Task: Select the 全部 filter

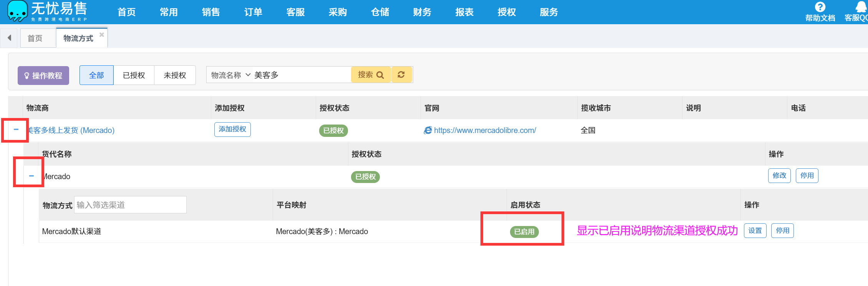Action: [96, 75]
